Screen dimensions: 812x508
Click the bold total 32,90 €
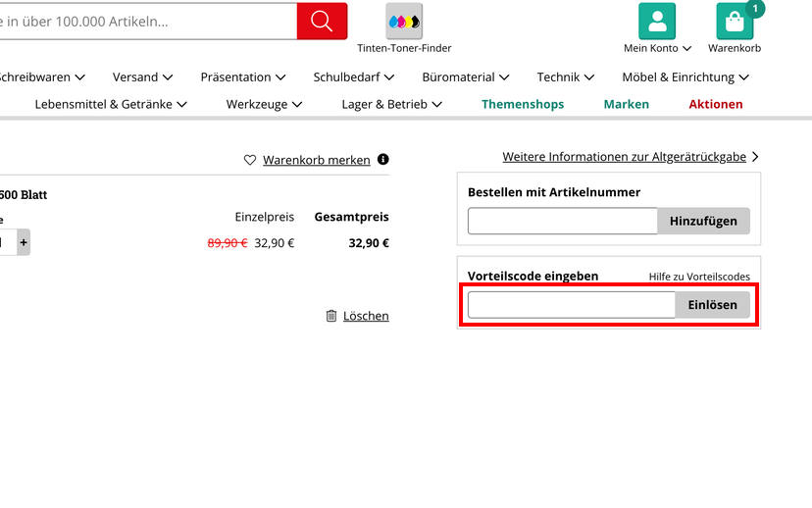[x=369, y=243]
